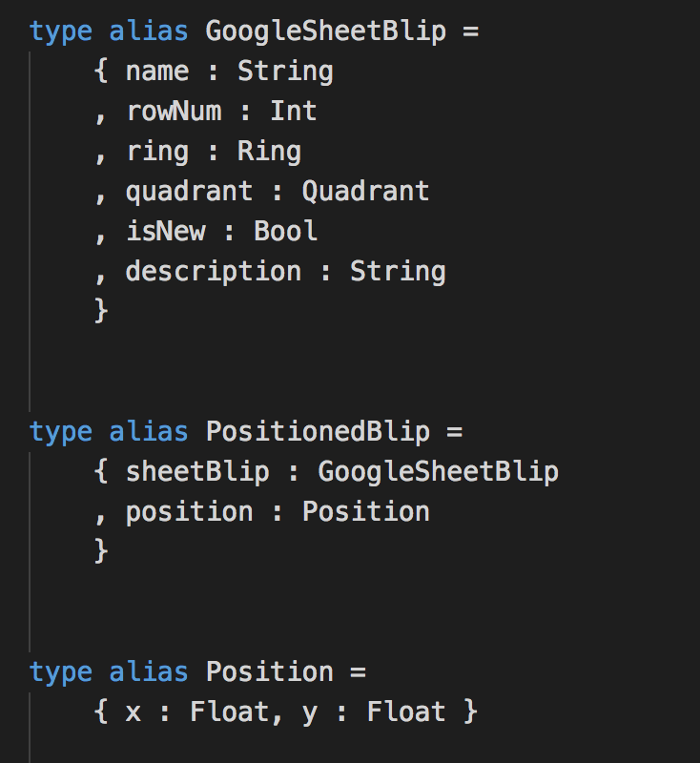Click the capitalized Quadrant type annotation
This screenshot has height=763, width=700.
(x=365, y=192)
